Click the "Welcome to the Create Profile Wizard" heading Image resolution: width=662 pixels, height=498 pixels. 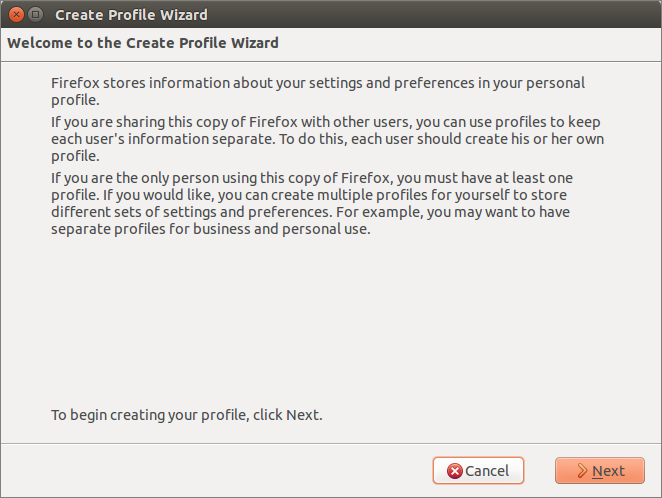[143, 43]
